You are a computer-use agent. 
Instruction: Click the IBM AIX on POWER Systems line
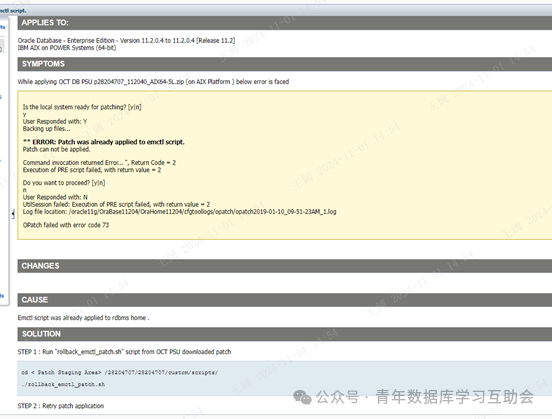[x=67, y=48]
